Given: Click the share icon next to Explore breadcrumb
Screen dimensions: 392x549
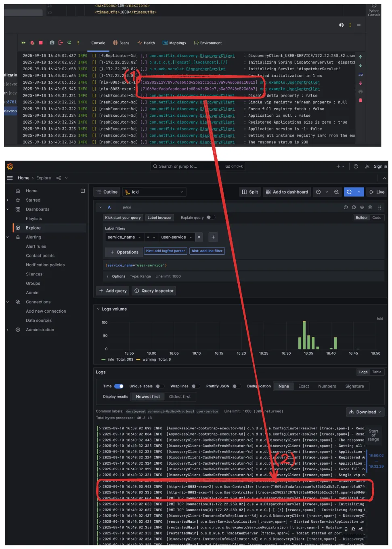Looking at the screenshot, I should pyautogui.click(x=59, y=178).
